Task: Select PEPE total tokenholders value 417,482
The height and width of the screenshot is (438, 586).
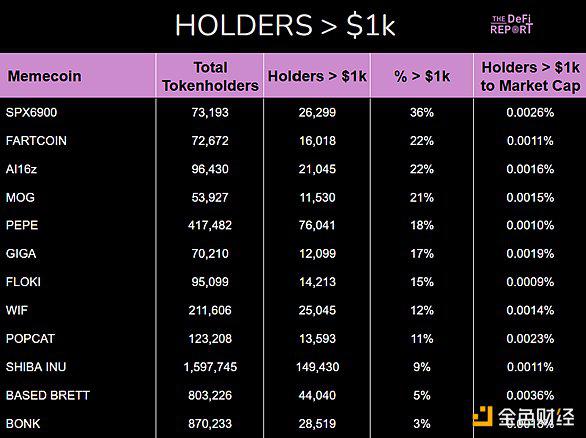Action: (210, 225)
